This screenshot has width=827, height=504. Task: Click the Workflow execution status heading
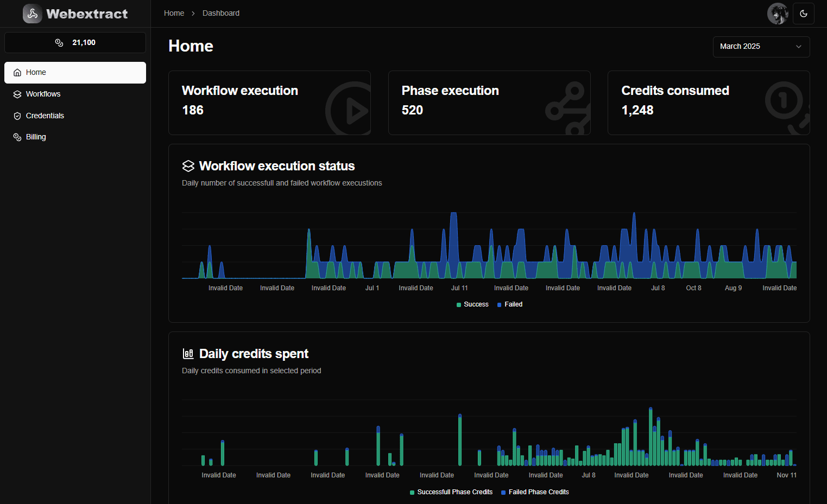(x=277, y=166)
